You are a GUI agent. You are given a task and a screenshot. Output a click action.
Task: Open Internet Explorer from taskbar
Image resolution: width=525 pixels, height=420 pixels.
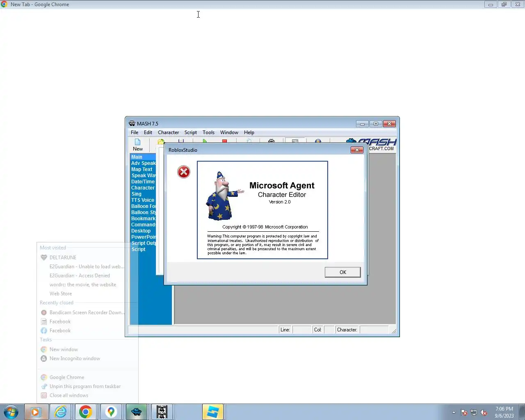point(61,412)
